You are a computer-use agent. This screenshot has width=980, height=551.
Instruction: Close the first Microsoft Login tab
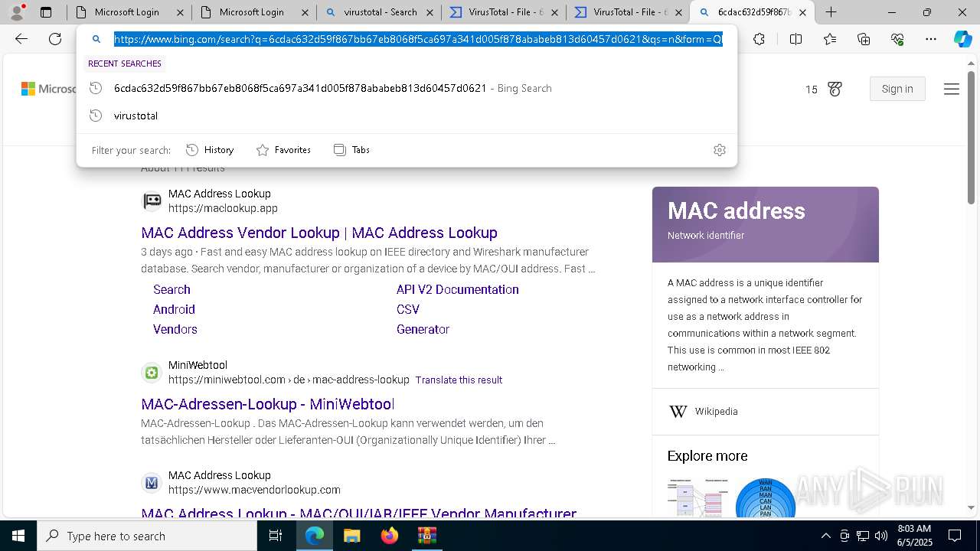click(x=179, y=12)
